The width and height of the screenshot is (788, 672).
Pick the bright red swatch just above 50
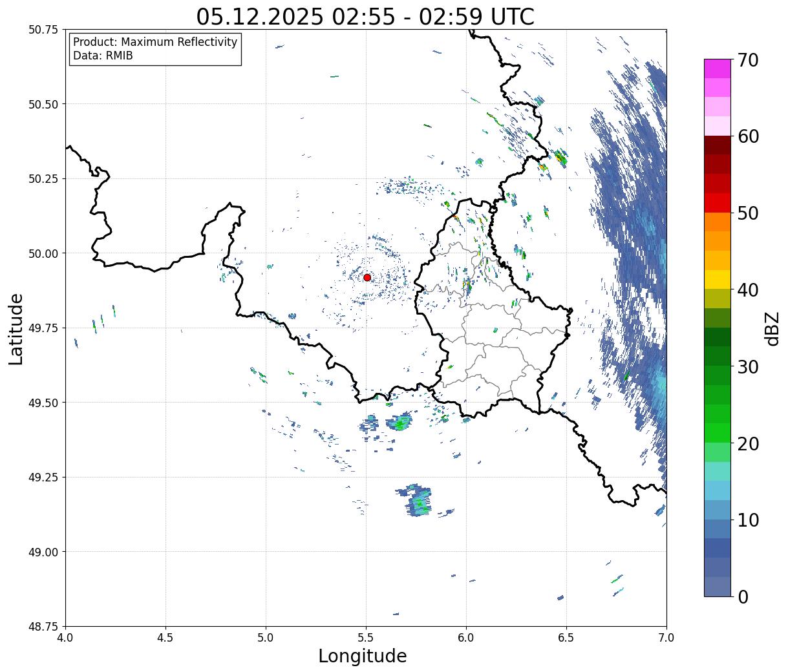[x=718, y=203]
